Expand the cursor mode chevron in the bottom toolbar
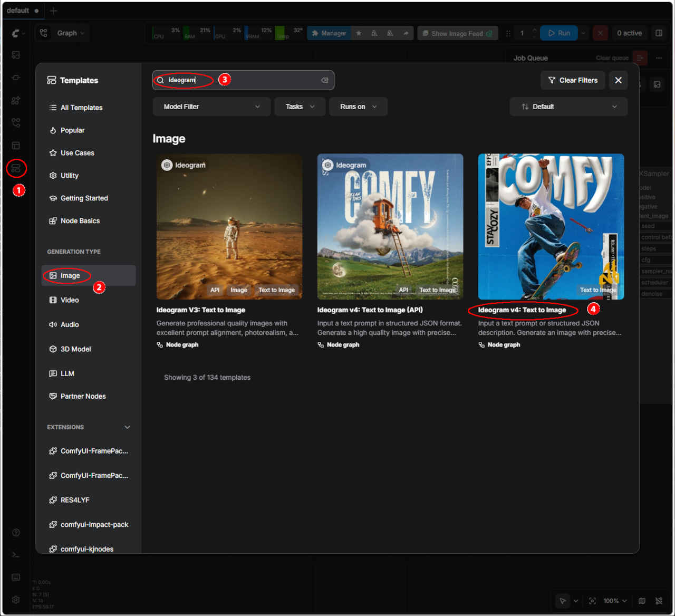The height and width of the screenshot is (616, 675). point(576,601)
